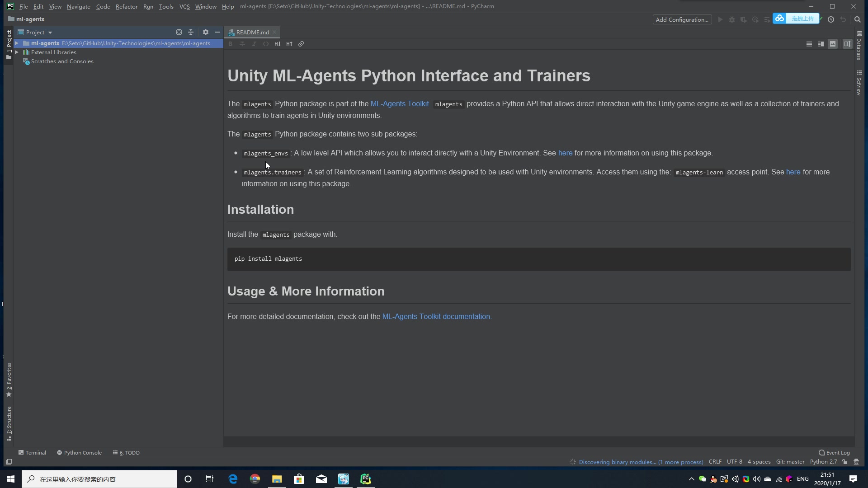Screen dimensions: 868x488
Task: Open Project panel settings gear
Action: [206, 32]
